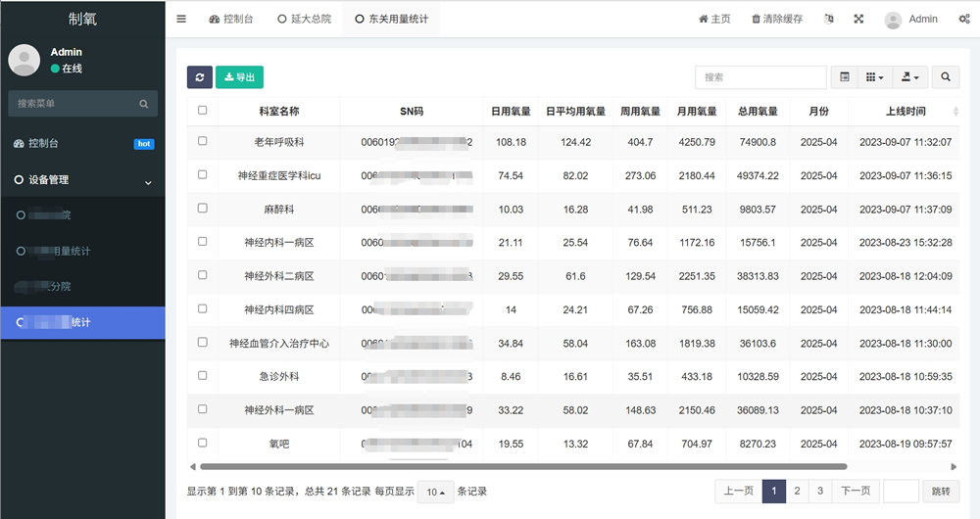Image resolution: width=980 pixels, height=519 pixels.
Task: Open the 主页 home link
Action: [x=714, y=19]
